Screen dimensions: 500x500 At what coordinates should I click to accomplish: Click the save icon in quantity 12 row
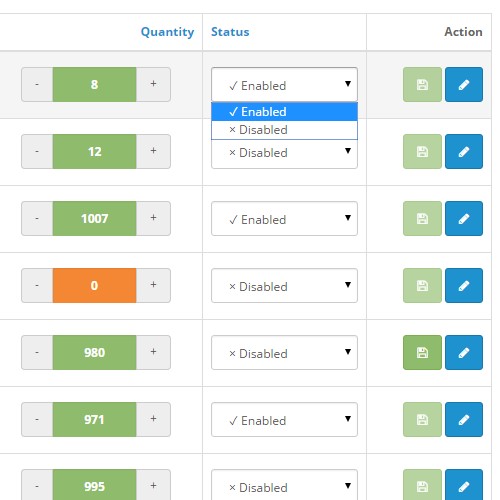coord(422,151)
